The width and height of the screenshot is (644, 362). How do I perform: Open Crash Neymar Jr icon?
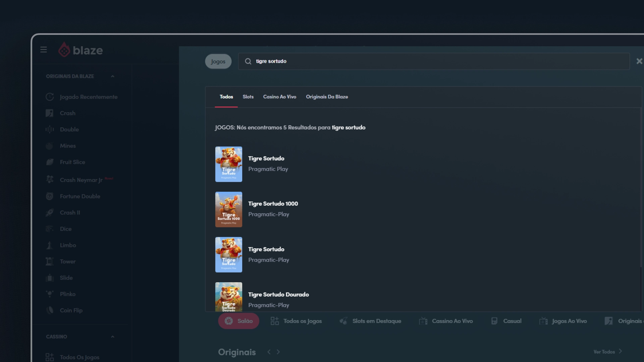click(x=50, y=180)
